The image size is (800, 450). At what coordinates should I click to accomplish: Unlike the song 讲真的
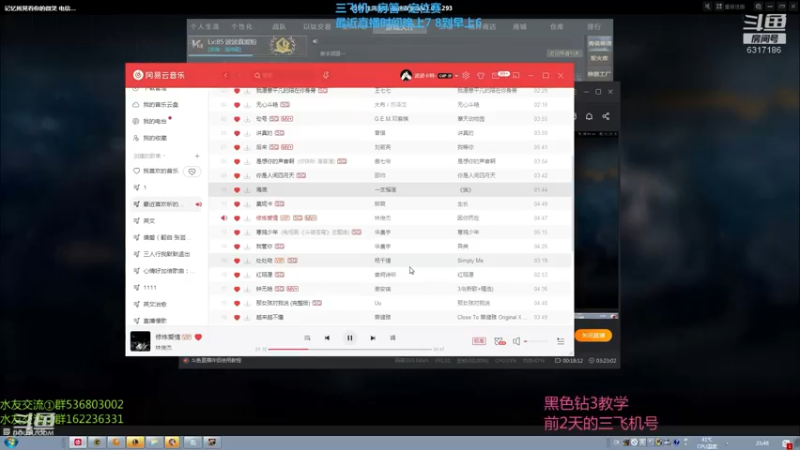237,133
